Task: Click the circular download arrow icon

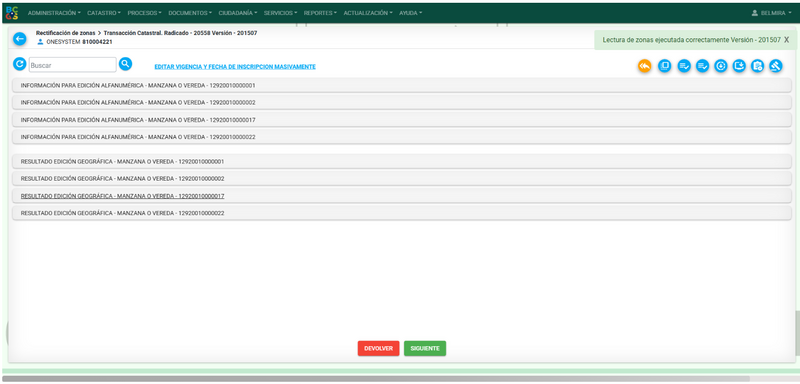Action: click(x=720, y=66)
